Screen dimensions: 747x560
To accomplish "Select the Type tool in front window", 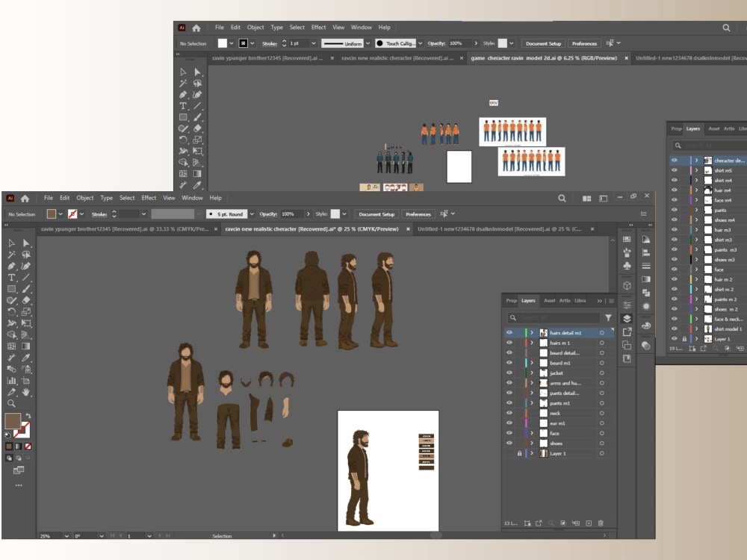I will [x=12, y=278].
